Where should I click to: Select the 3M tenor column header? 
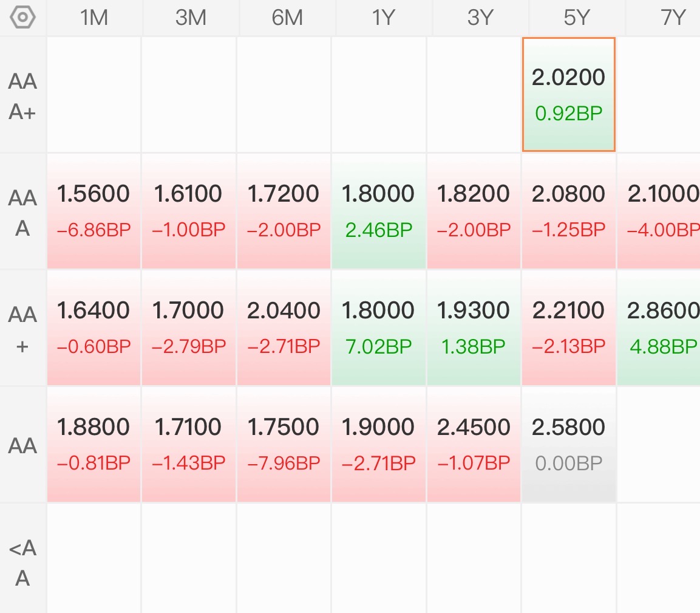point(191,18)
